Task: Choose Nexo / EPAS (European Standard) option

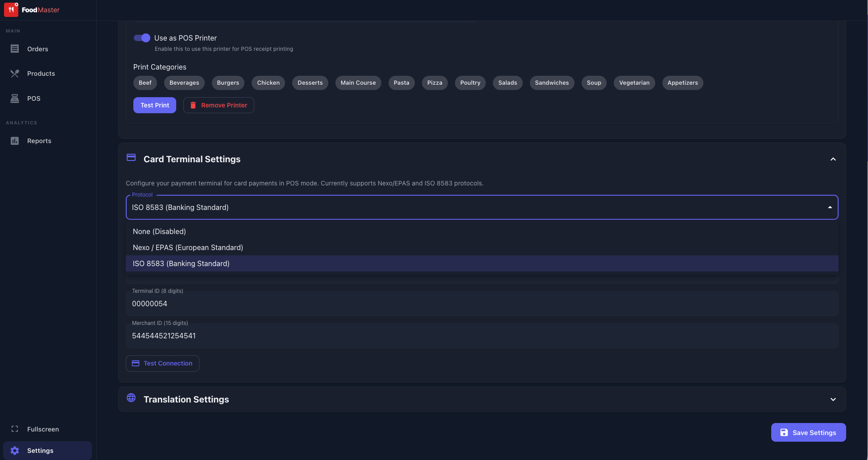Action: coord(188,247)
